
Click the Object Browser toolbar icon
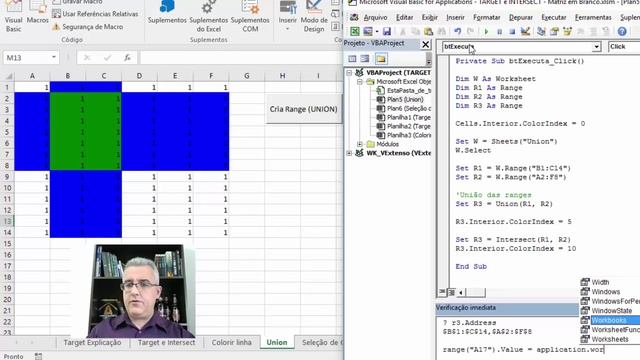[567, 31]
